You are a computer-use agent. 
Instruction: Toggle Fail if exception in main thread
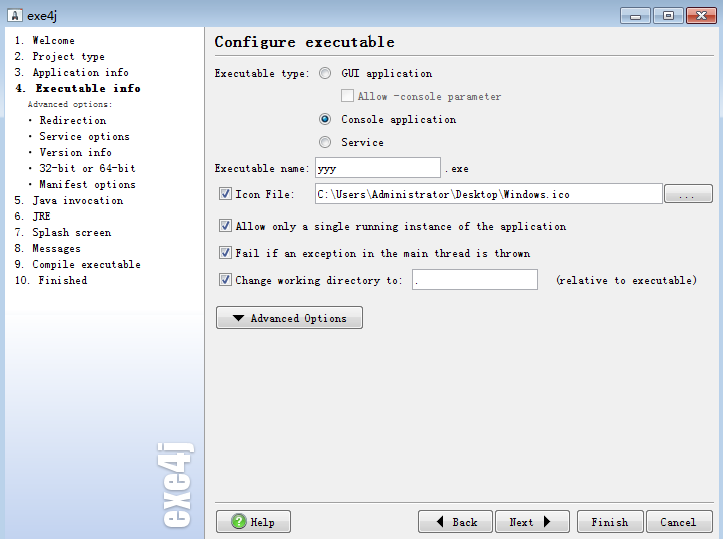click(225, 253)
